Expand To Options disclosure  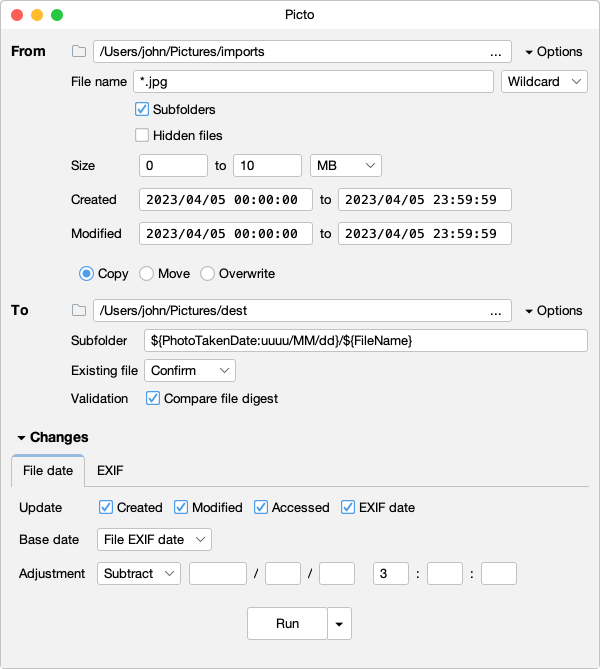[553, 311]
